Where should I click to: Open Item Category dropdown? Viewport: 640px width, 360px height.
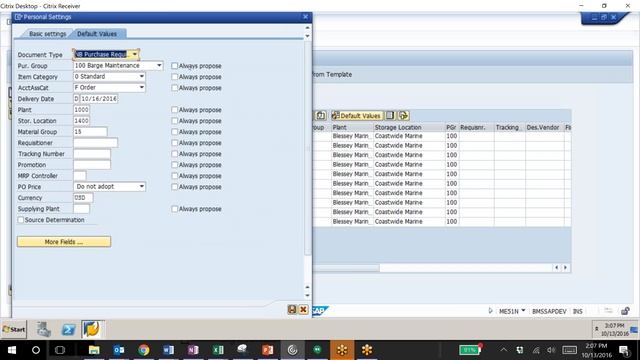141,76
